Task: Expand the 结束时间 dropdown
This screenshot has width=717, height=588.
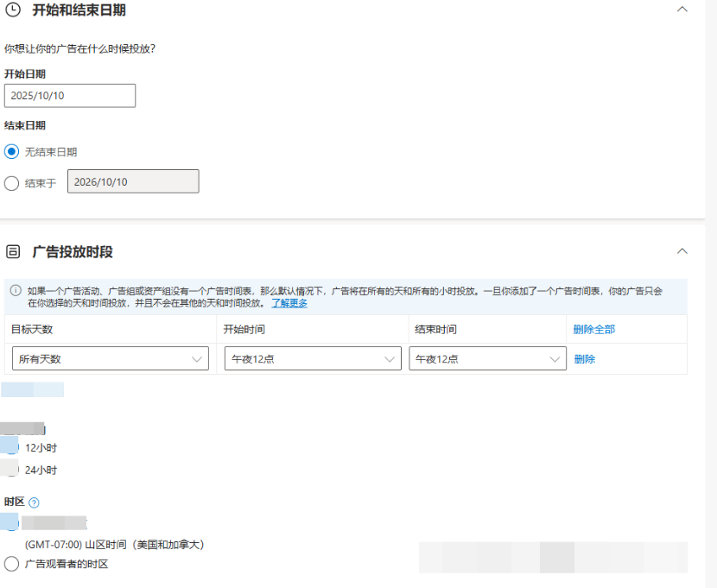Action: 487,359
